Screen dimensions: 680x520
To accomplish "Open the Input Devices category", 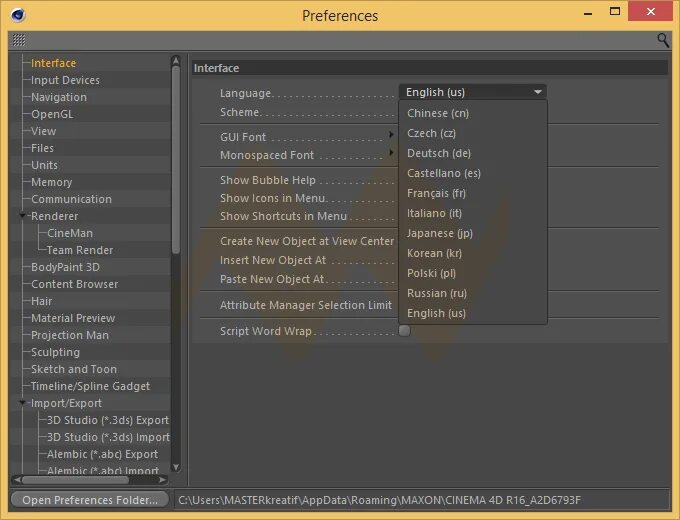I will coord(65,80).
